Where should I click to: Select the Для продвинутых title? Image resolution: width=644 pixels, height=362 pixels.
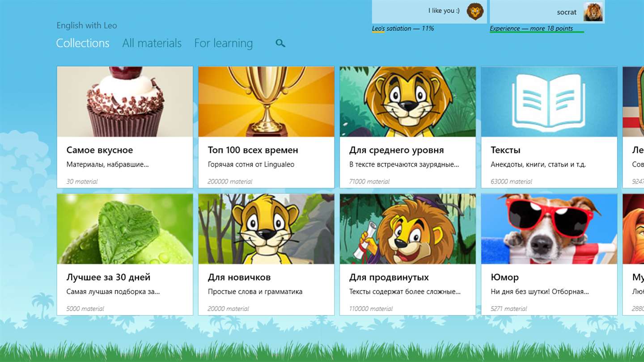click(389, 278)
